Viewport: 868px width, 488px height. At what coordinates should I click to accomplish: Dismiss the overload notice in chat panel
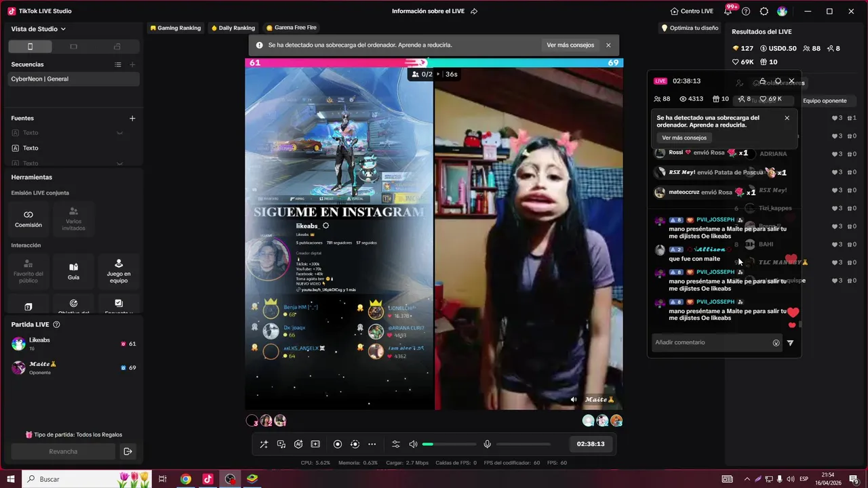click(787, 118)
